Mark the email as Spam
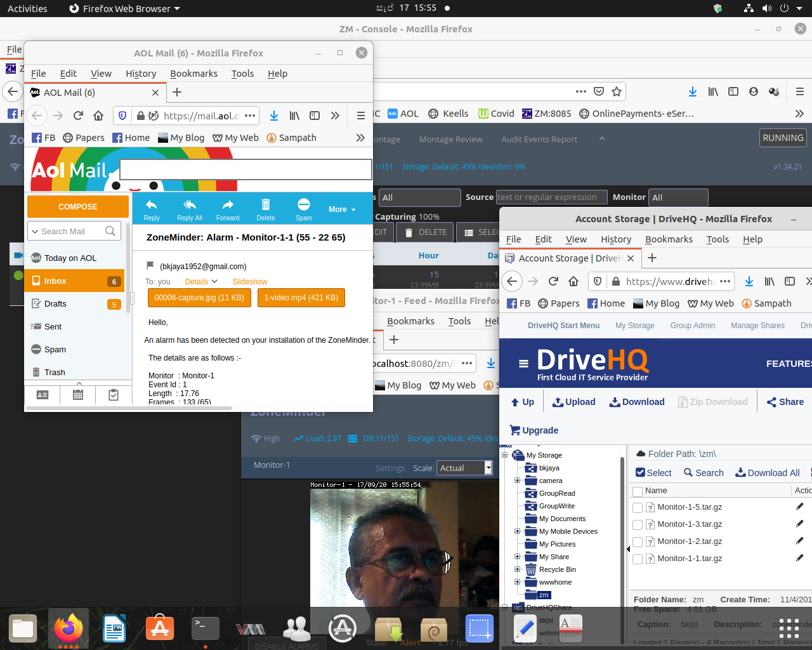 tap(304, 209)
